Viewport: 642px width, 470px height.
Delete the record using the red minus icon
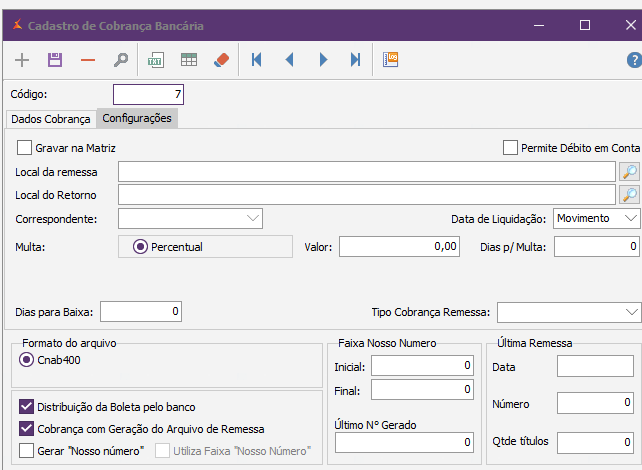click(88, 60)
